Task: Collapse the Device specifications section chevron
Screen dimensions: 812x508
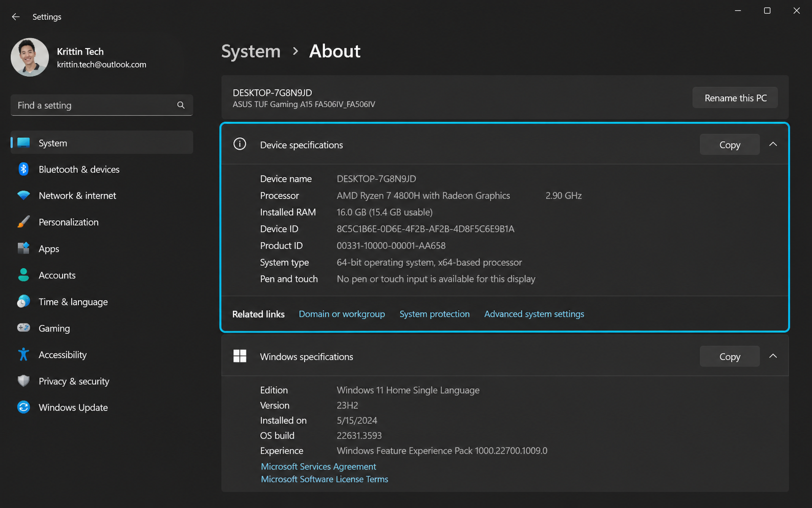Action: [773, 144]
